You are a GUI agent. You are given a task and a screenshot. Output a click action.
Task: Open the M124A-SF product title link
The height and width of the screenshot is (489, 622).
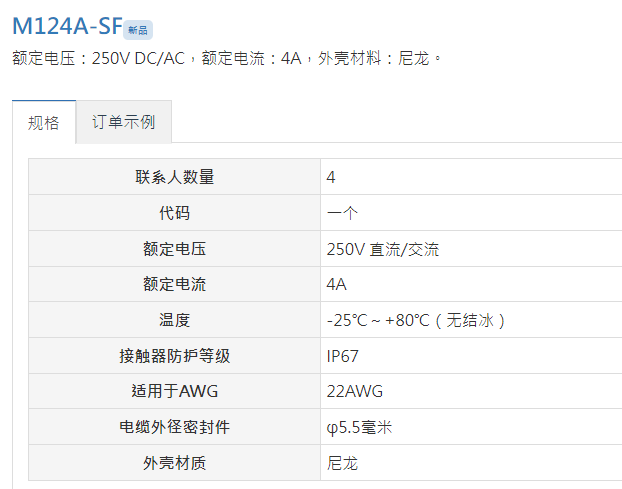(67, 26)
